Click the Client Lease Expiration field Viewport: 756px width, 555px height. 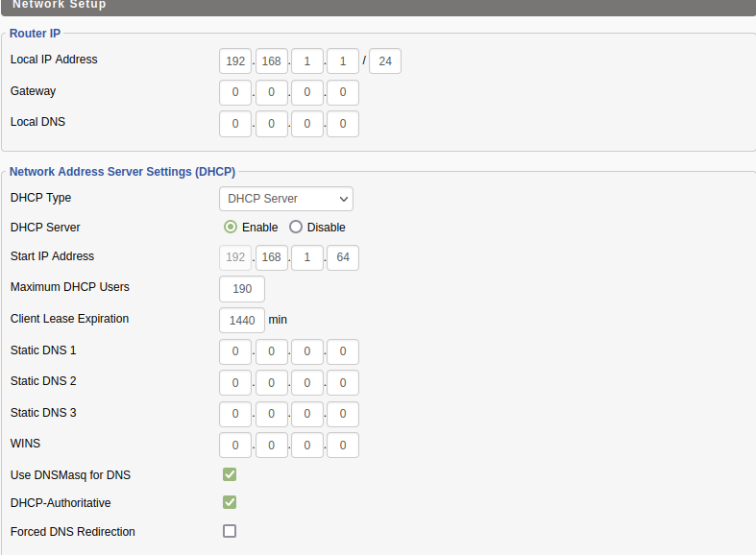242,320
